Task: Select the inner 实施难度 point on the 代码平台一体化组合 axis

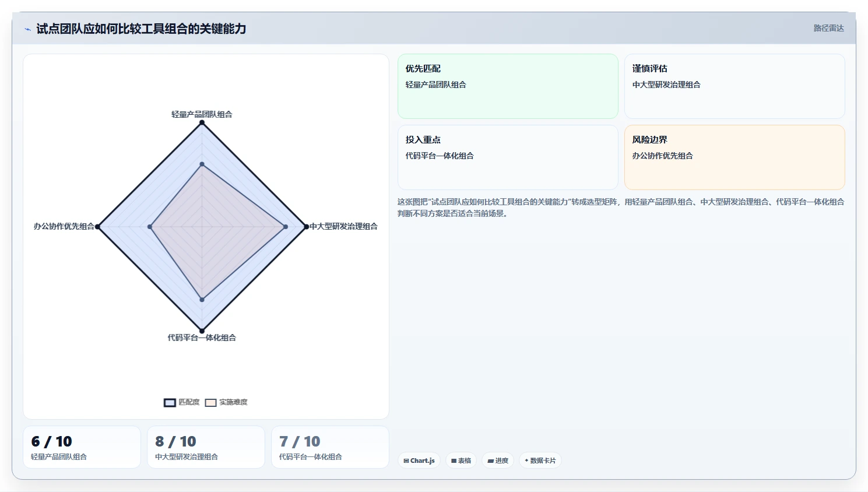Action: coord(202,300)
